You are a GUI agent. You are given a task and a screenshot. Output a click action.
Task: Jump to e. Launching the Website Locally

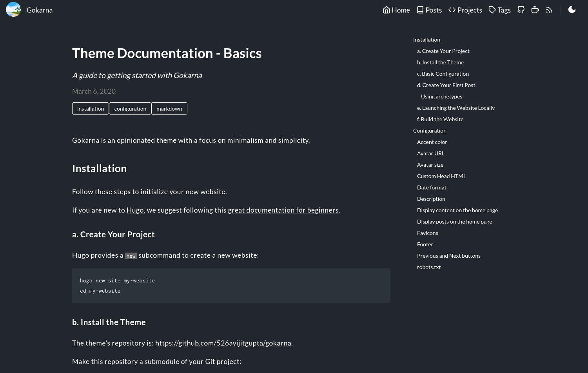pos(456,108)
